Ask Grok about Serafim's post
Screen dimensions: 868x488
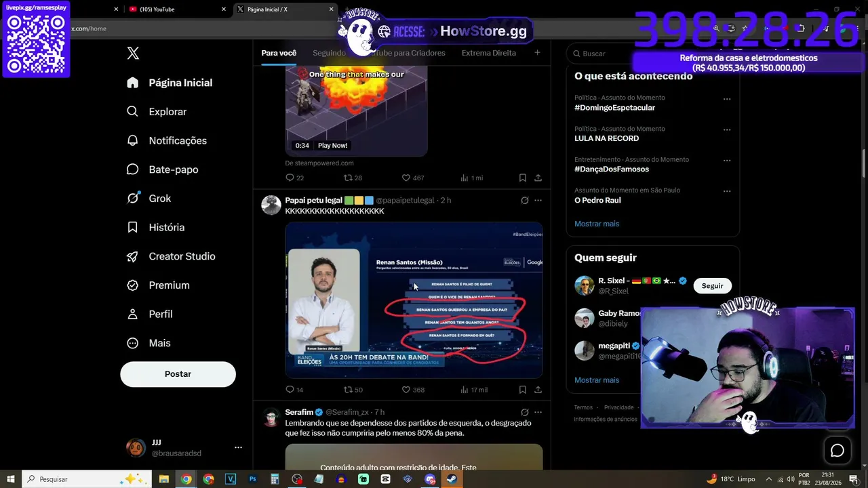pyautogui.click(x=524, y=412)
